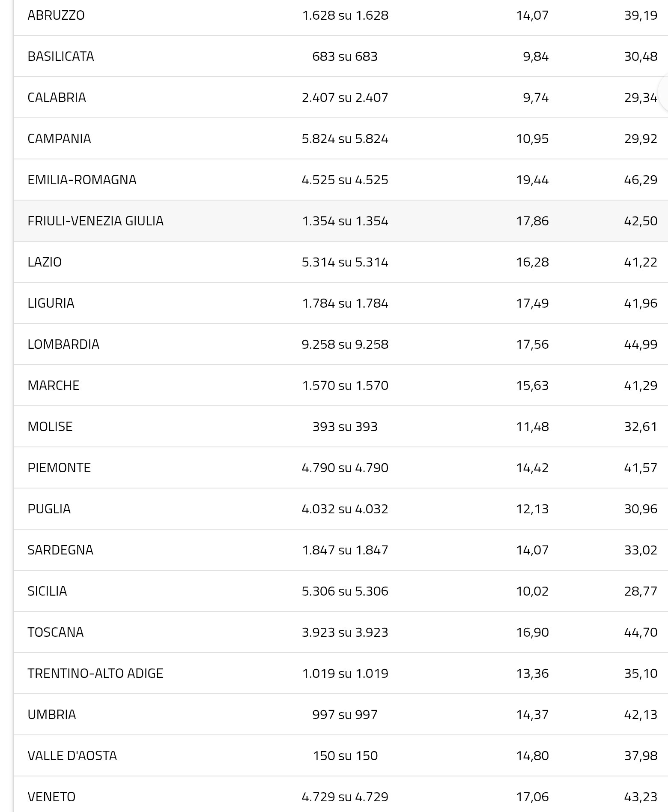Screen dimensions: 668x812
Task: Select the highlighted FRIULI-VENEZIA GIULIA row
Action: coord(95,221)
